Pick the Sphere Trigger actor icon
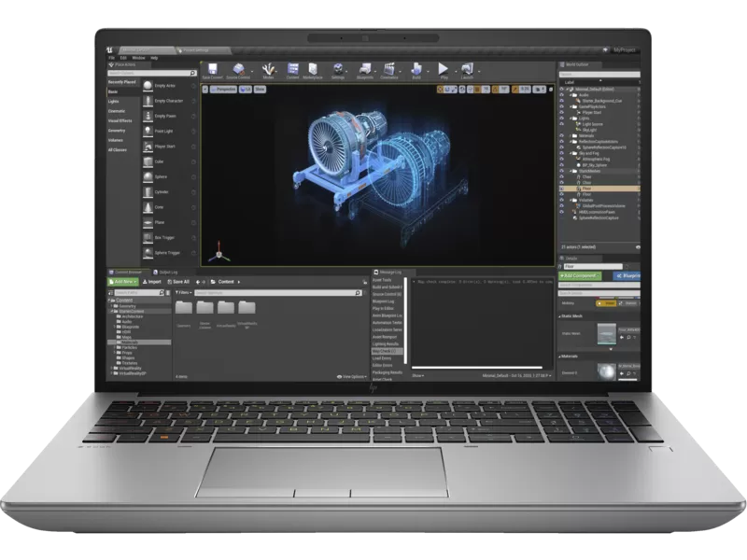The image size is (747, 560). coord(148,252)
